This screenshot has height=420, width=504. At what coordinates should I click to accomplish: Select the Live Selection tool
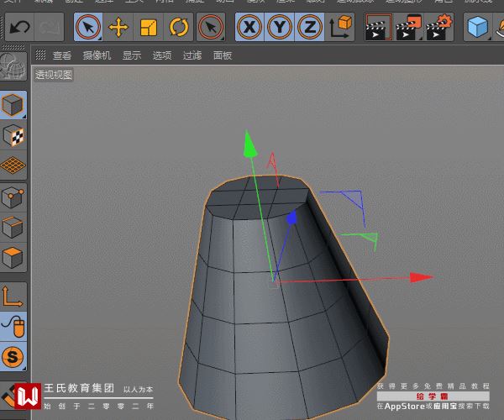click(x=88, y=27)
